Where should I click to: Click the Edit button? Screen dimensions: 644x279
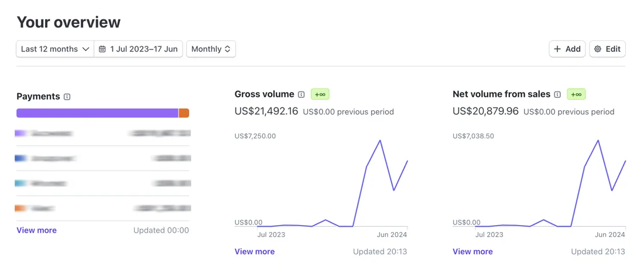coord(608,49)
